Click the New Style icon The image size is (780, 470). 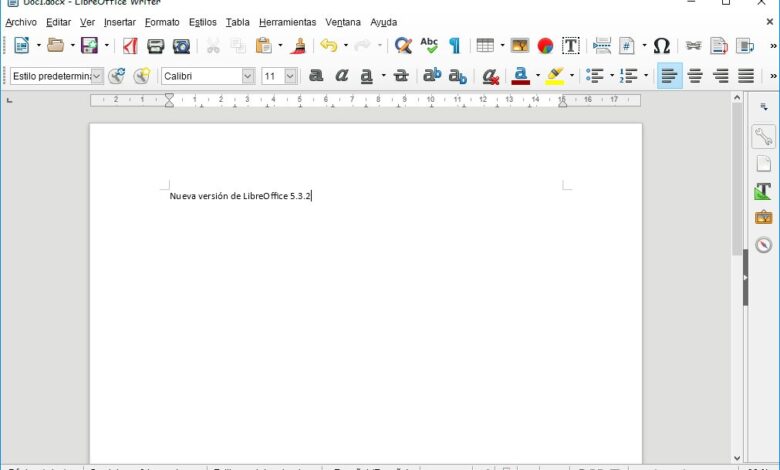click(142, 76)
